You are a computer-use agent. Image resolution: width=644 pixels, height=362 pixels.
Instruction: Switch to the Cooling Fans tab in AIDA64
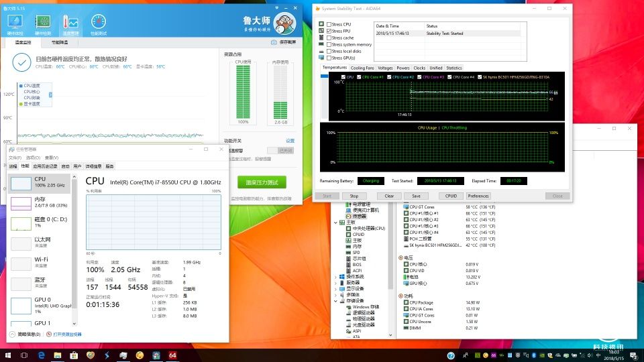tap(362, 68)
